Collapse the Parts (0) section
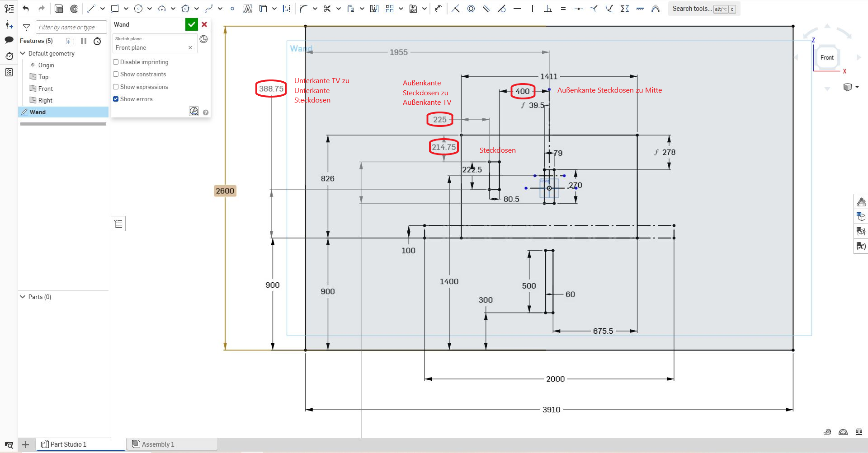The width and height of the screenshot is (868, 453). coord(23,297)
